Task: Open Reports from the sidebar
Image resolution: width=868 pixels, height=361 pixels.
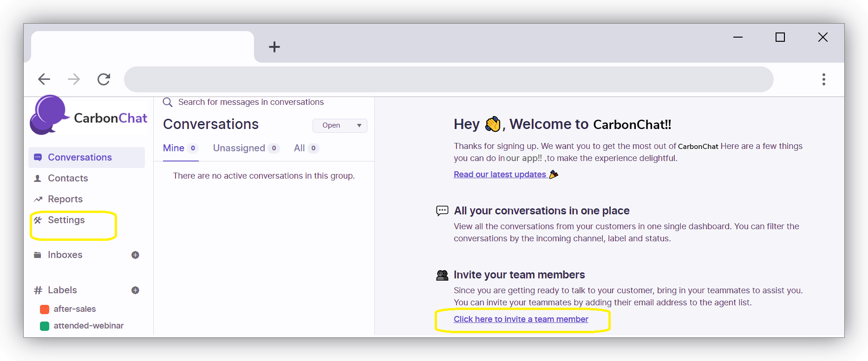Action: point(65,199)
